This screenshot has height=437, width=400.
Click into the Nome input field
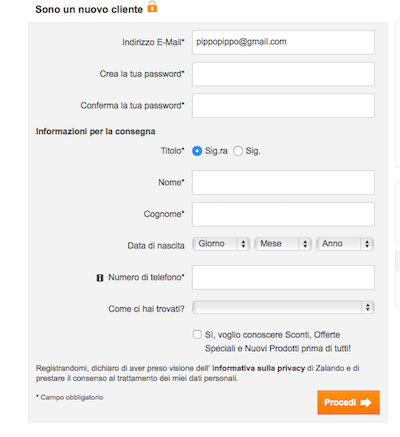[x=283, y=183]
